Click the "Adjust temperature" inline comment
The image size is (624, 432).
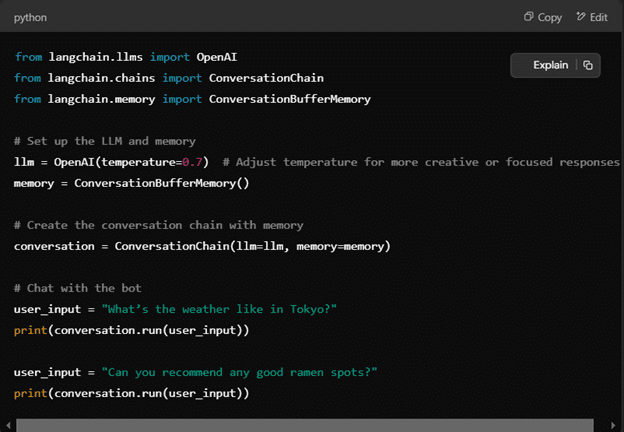point(421,162)
